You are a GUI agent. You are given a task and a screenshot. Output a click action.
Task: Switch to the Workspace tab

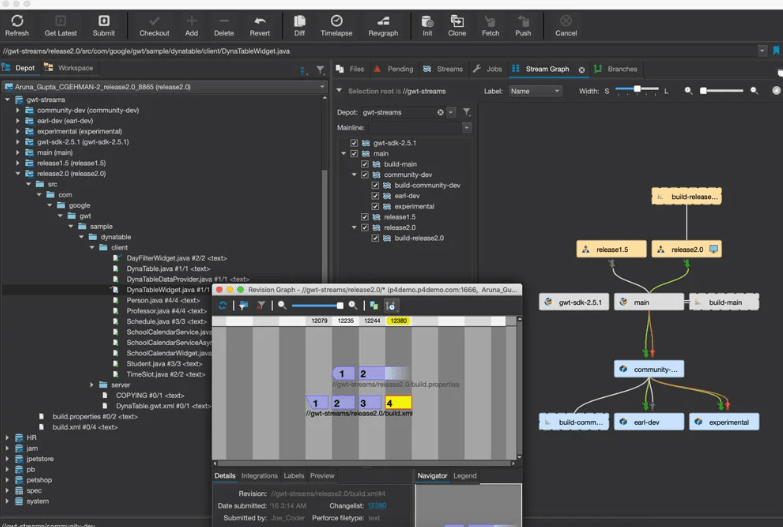click(70, 68)
